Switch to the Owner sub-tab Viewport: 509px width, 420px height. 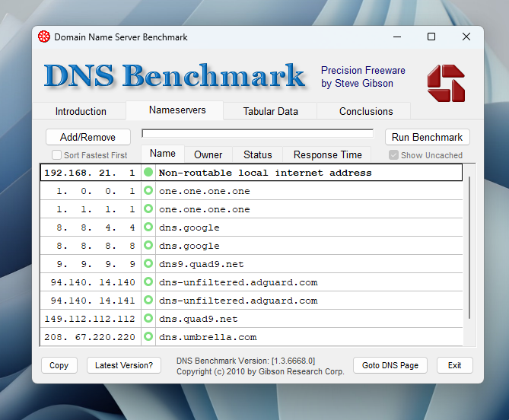pos(208,154)
